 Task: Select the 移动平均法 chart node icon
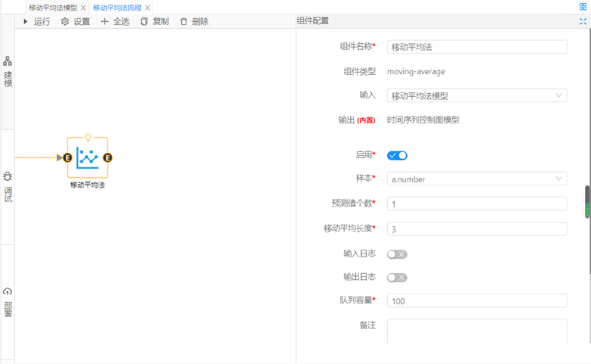coord(87,157)
